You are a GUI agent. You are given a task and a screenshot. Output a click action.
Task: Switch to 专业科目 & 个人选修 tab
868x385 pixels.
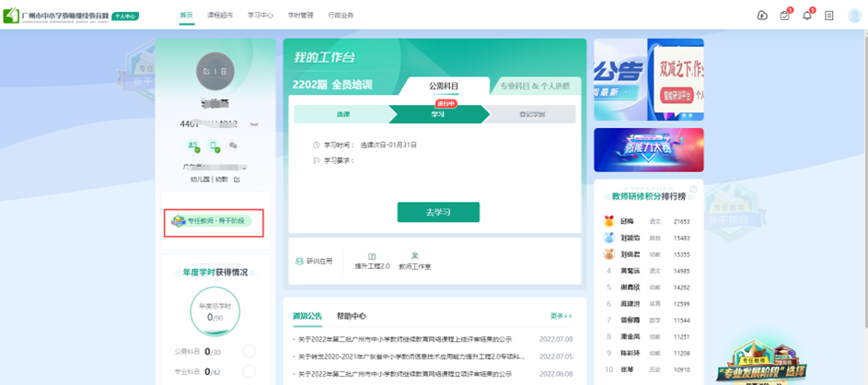pos(536,86)
